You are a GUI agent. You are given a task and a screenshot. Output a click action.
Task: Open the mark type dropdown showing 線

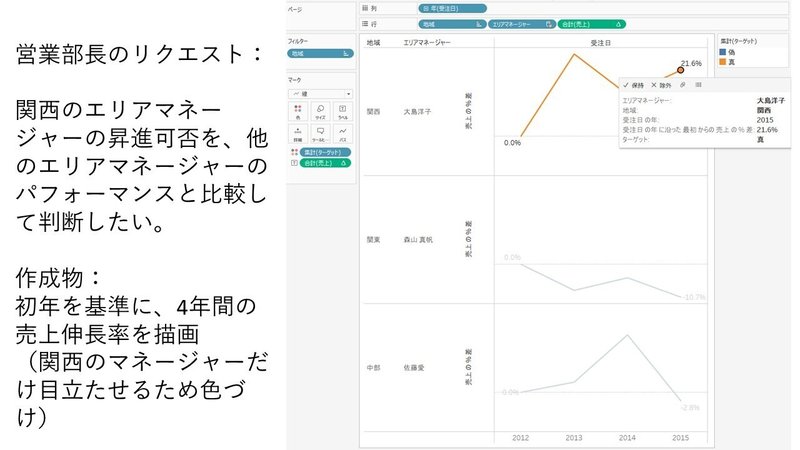320,94
